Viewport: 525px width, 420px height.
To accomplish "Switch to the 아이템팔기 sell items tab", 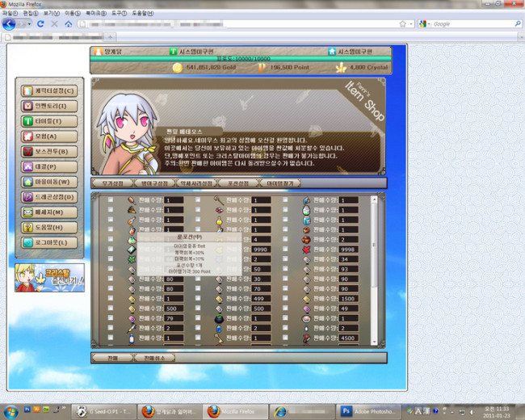I will [x=280, y=183].
